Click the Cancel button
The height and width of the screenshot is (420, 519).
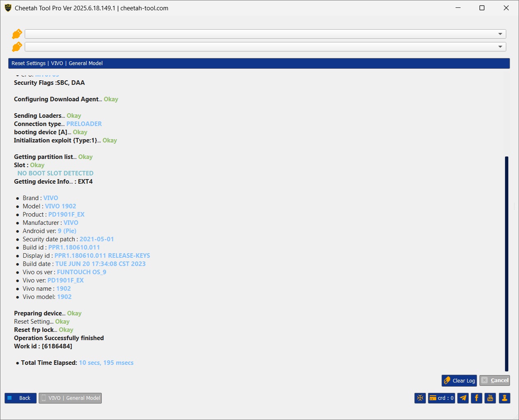click(495, 380)
